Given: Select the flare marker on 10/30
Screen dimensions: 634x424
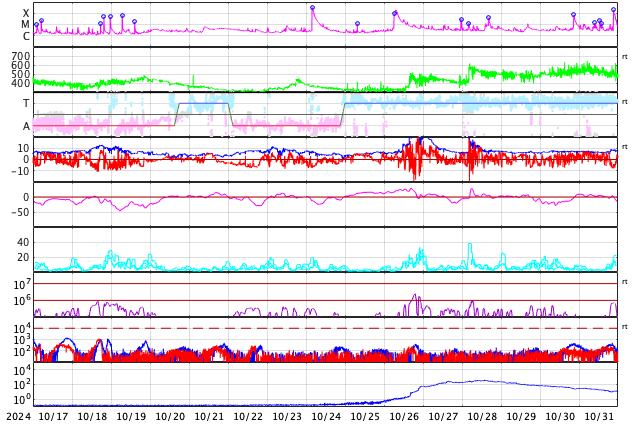Looking at the screenshot, I should (x=573, y=15).
